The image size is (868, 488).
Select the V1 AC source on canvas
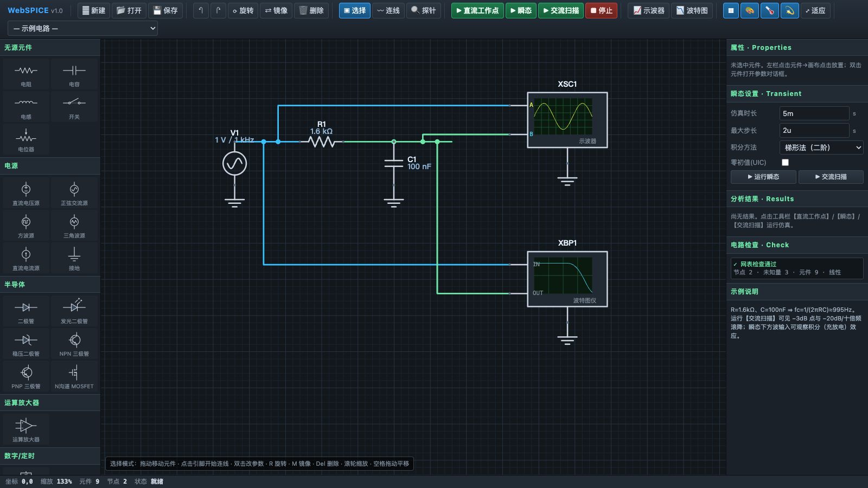(235, 163)
